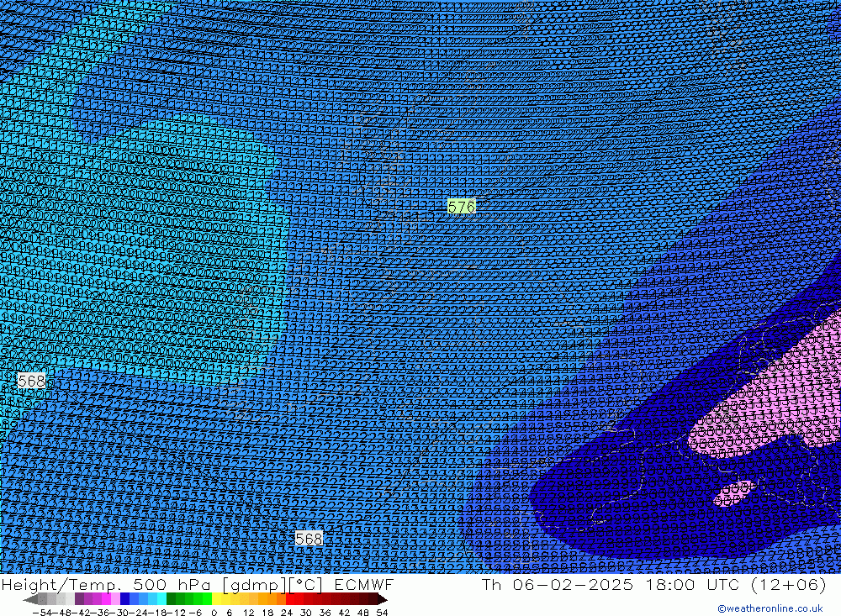Click the 568 contour label near the bottom of the map
841x616 pixels.
[x=309, y=538]
